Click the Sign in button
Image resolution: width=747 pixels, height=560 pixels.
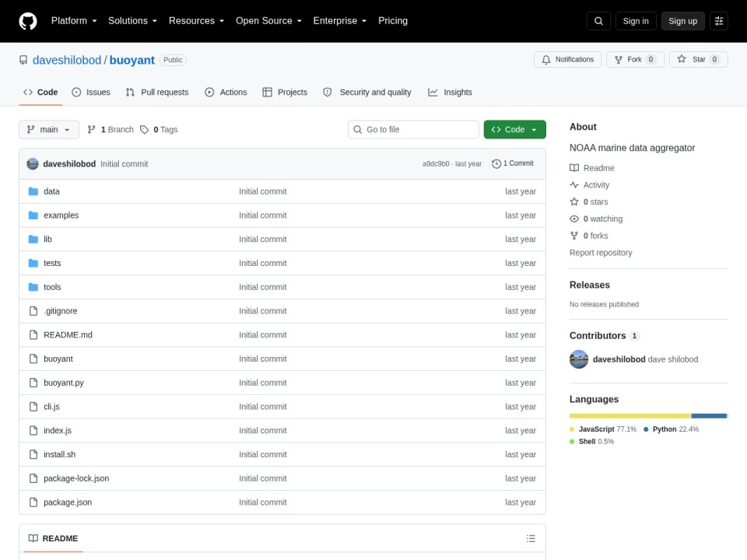coord(636,21)
